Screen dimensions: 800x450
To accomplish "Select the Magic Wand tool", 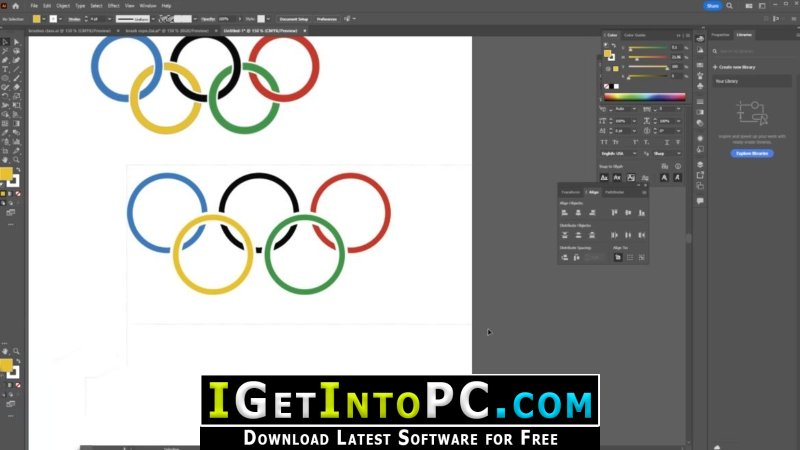I will point(5,51).
